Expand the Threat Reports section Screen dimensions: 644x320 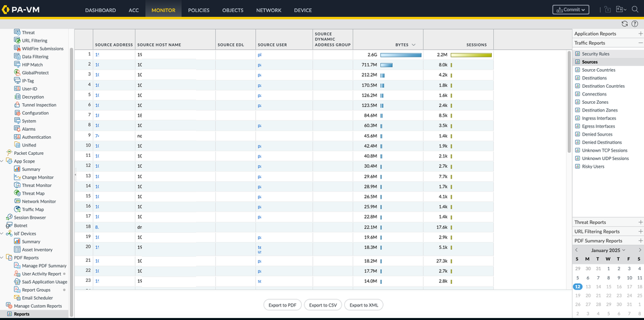[x=640, y=223]
